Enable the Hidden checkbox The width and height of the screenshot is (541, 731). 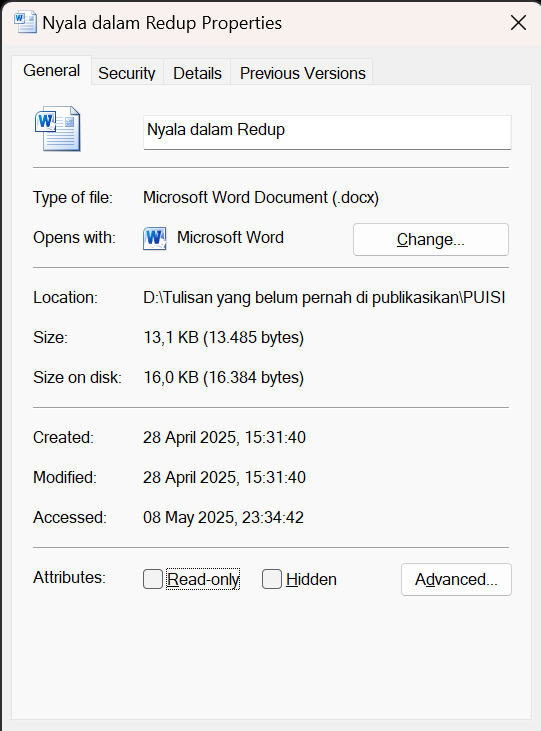[x=271, y=579]
